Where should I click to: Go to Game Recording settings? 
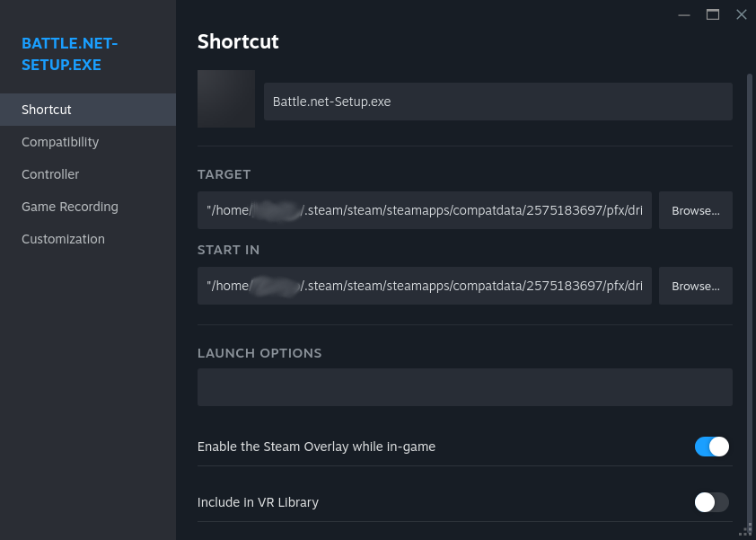click(70, 207)
